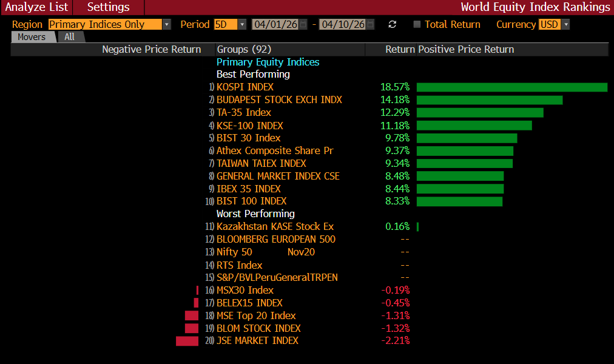Click the red JSE MARKET INDEX bar
Image resolution: width=614 pixels, height=364 pixels.
tap(187, 341)
